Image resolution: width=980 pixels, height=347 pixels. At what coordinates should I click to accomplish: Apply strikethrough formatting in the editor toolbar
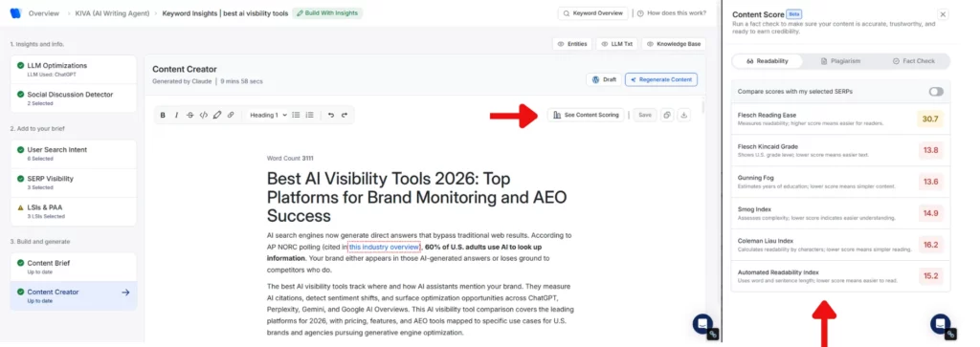coord(190,115)
